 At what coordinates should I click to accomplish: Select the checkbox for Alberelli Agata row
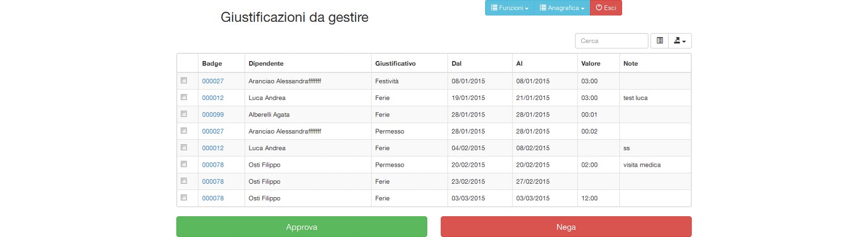[184, 114]
